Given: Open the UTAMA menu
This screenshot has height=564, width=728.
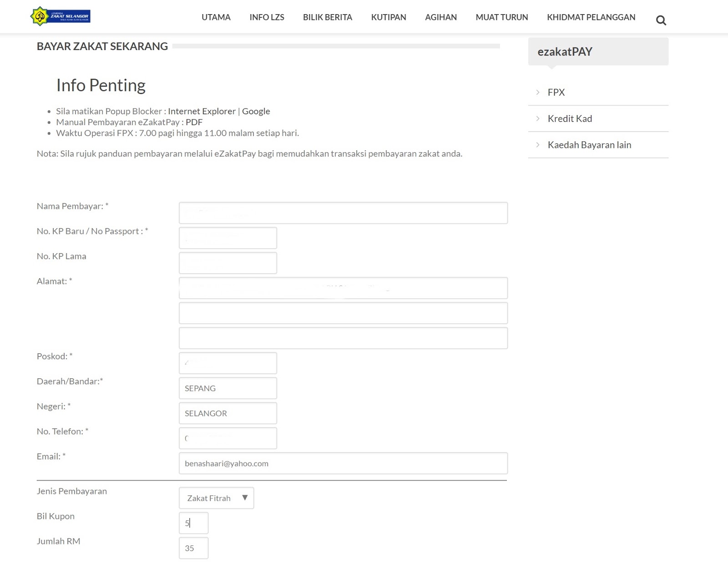Looking at the screenshot, I should click(216, 17).
